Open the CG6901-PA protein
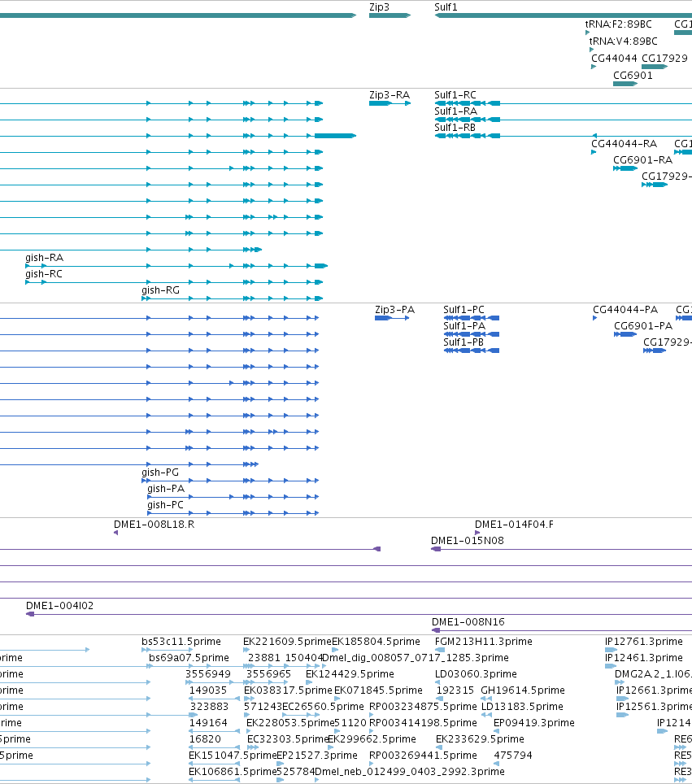Image resolution: width=692 pixels, height=784 pixels. click(x=625, y=334)
